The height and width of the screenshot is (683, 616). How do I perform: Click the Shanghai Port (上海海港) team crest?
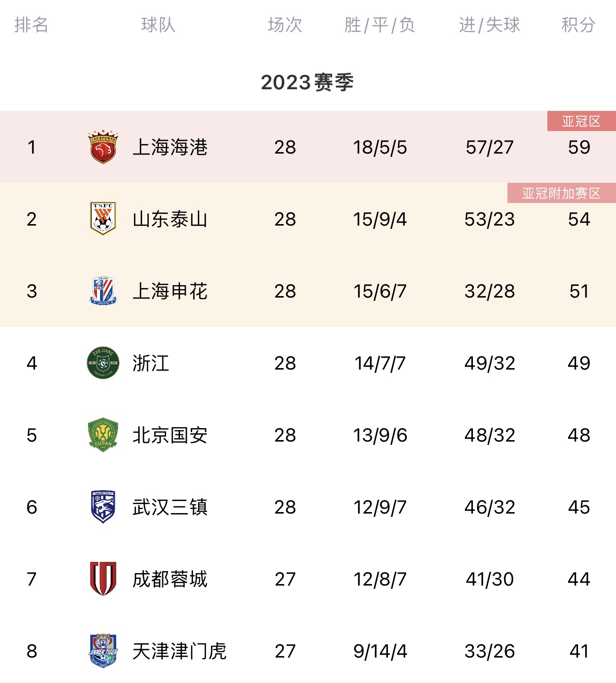(103, 147)
